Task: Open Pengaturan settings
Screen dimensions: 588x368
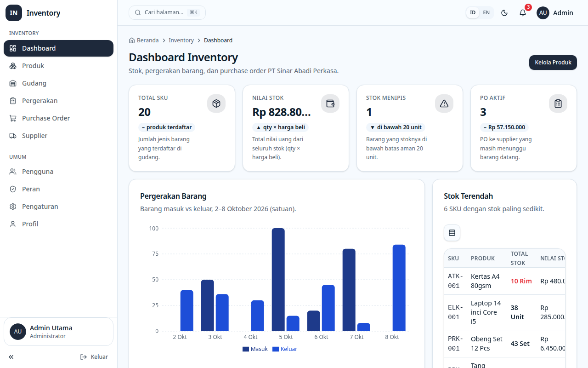Action: click(58, 207)
